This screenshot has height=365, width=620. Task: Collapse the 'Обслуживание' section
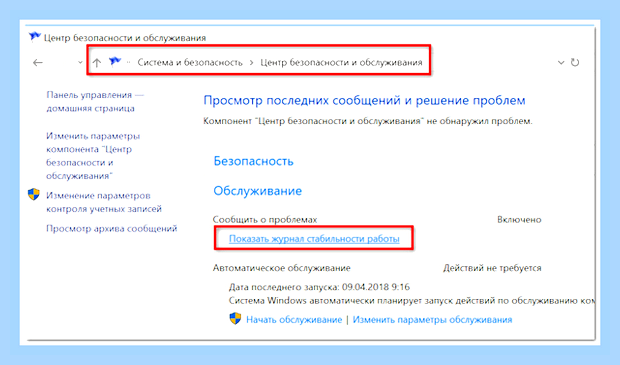(x=257, y=191)
